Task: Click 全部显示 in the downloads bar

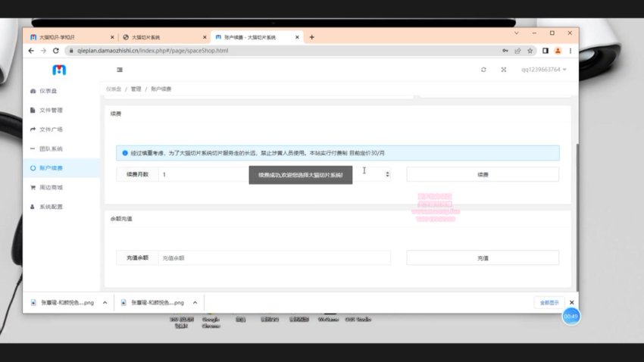Action: 549,302
